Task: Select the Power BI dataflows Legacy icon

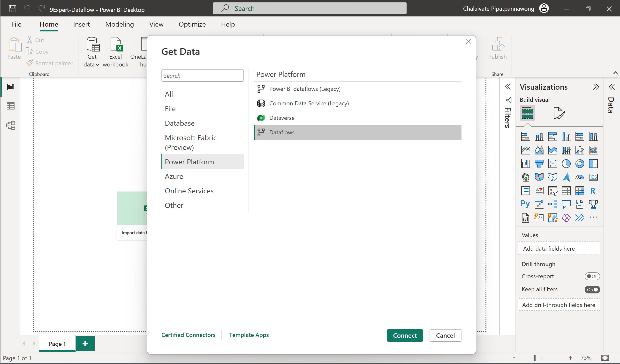Action: point(261,88)
